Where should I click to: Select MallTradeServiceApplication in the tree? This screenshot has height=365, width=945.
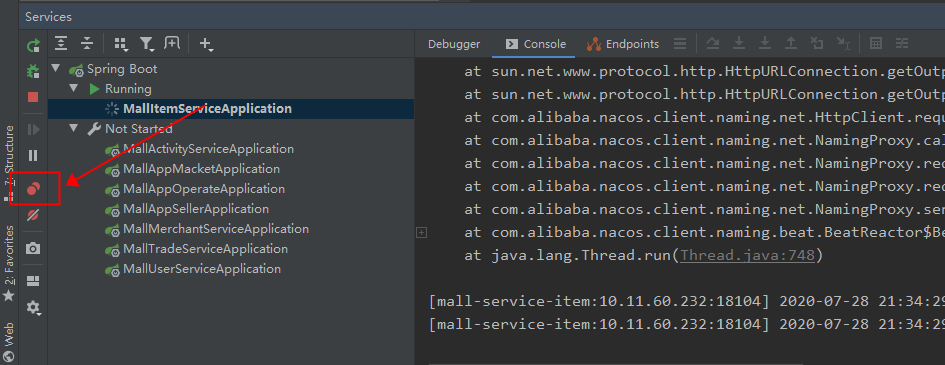pos(206,249)
